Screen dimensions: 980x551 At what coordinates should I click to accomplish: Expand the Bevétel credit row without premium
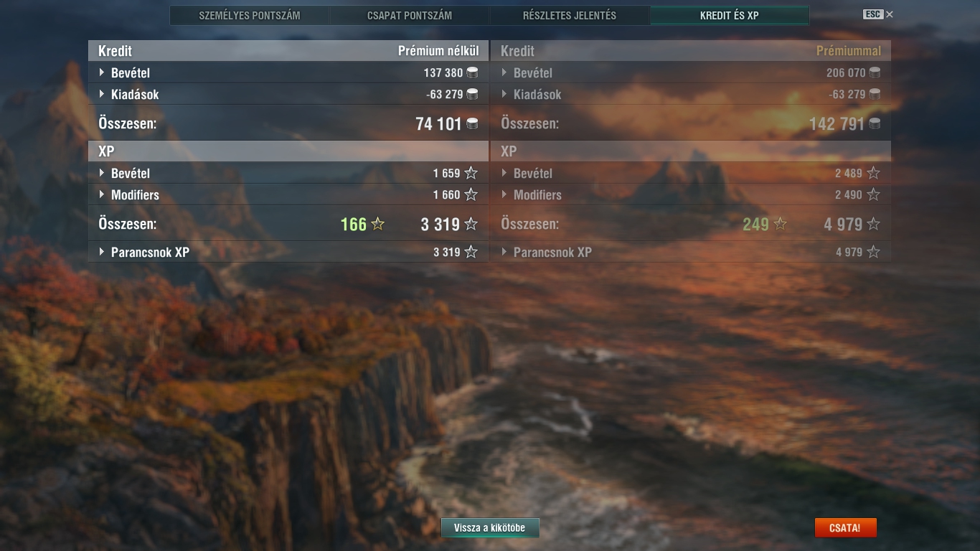tap(288, 72)
